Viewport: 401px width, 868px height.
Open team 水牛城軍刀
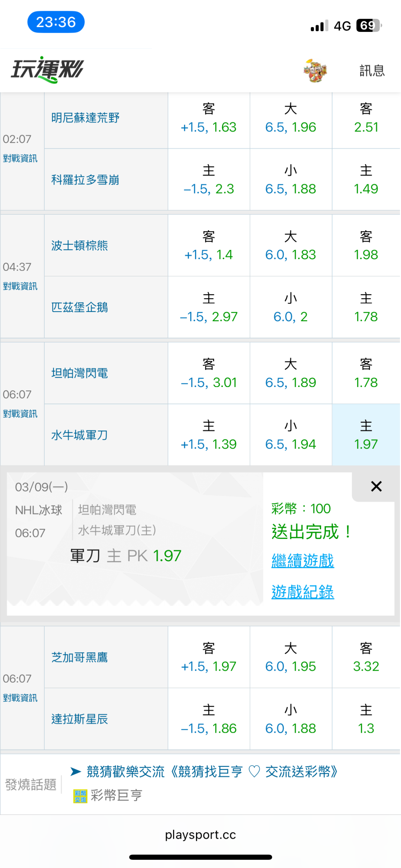[79, 435]
